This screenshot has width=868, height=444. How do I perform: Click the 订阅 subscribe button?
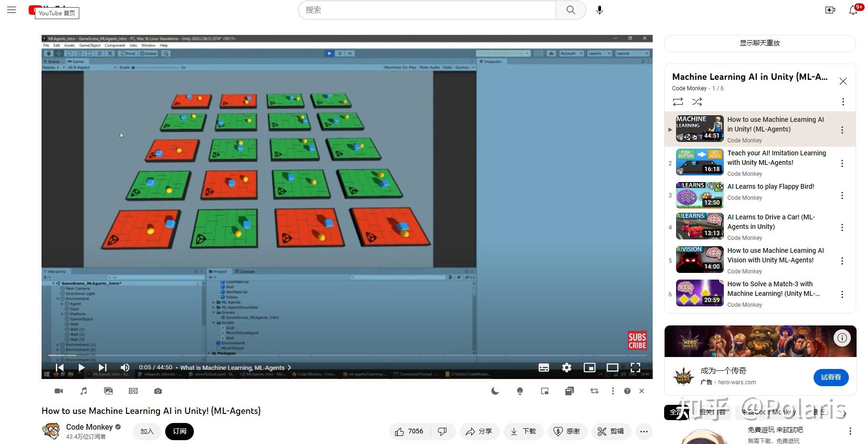coord(179,431)
